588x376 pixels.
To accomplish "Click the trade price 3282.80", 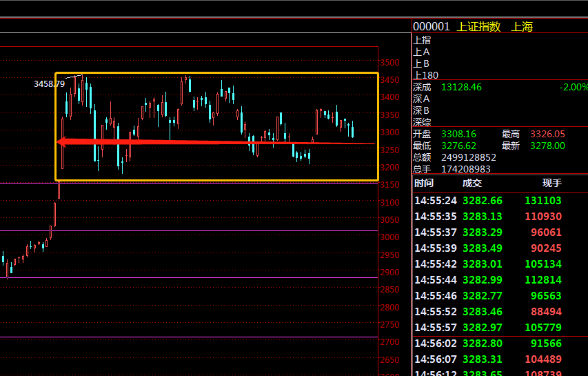I will click(483, 344).
